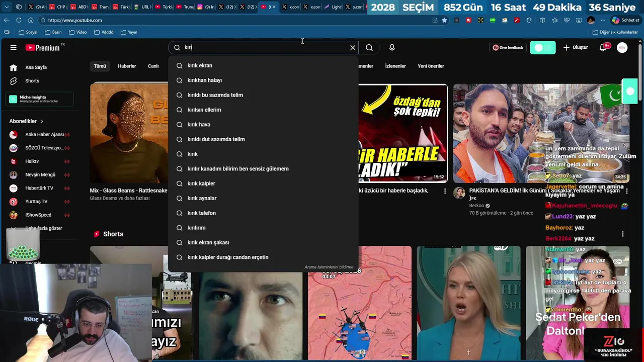Select the Canlı filter chip

click(x=153, y=66)
